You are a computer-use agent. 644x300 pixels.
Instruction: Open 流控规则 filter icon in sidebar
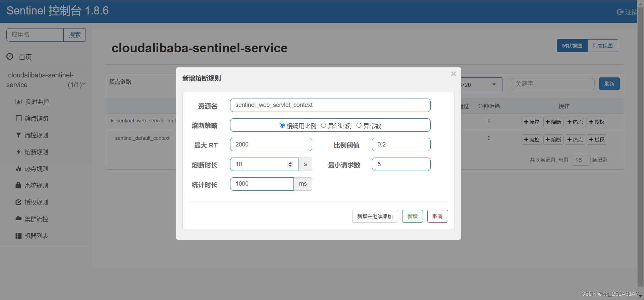point(18,135)
